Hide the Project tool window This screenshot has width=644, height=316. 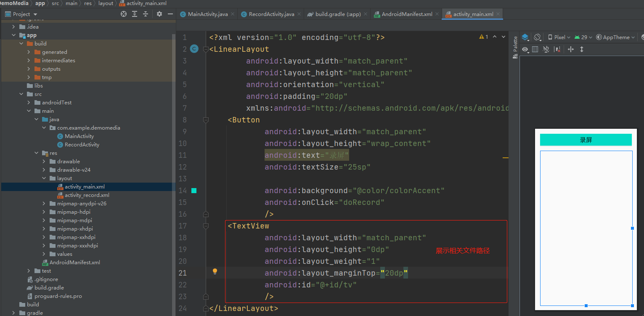point(170,14)
